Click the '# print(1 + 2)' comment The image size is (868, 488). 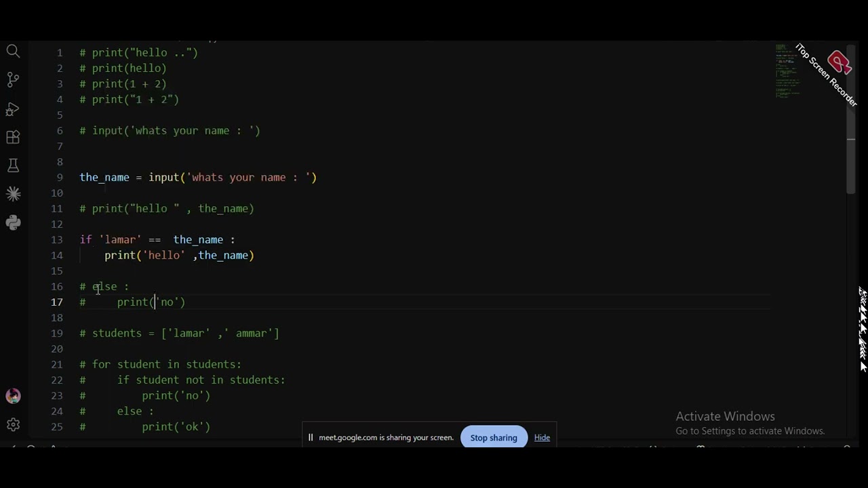123,83
